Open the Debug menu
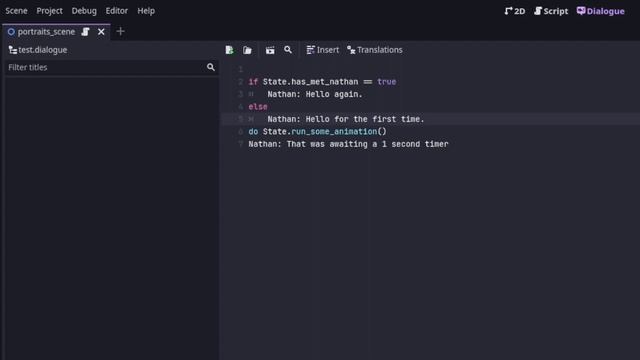The width and height of the screenshot is (640, 360). 84,11
